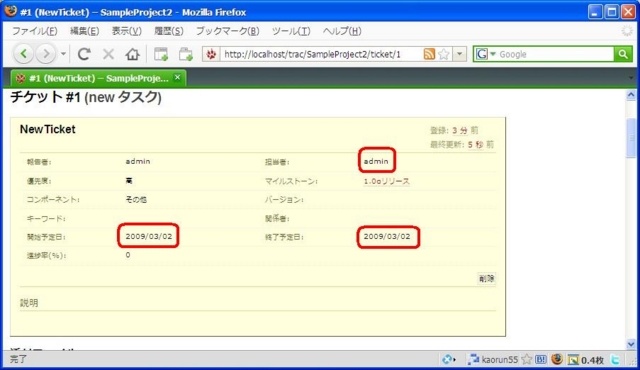Open the ブックマーク(B) menu
Viewport: 640px width, 370px height.
(227, 31)
